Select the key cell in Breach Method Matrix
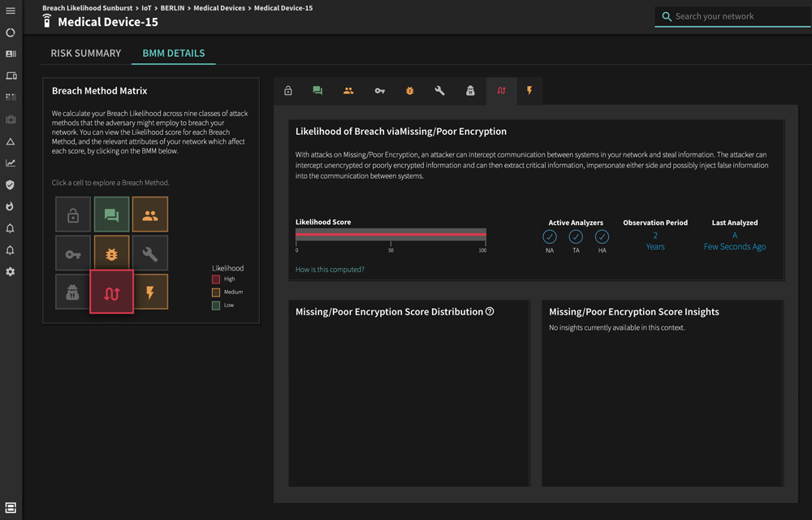The height and width of the screenshot is (520, 812). click(x=73, y=253)
